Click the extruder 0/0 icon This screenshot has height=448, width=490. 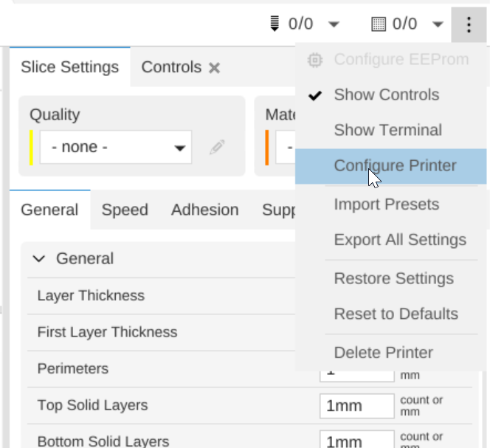click(x=275, y=24)
